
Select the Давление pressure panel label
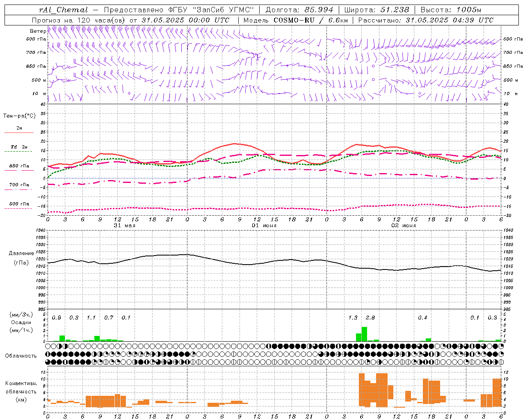tap(21, 253)
